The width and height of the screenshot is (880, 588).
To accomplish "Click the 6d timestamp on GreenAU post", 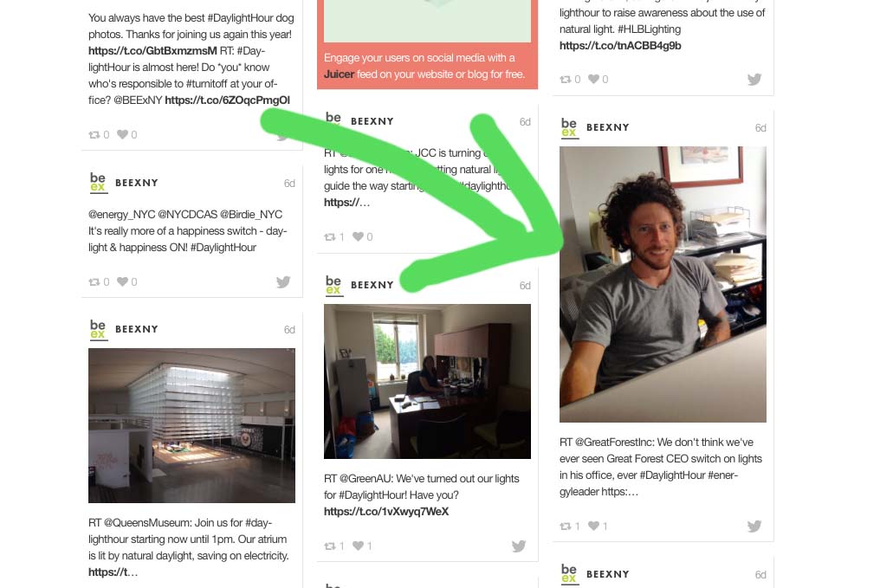I will click(525, 286).
